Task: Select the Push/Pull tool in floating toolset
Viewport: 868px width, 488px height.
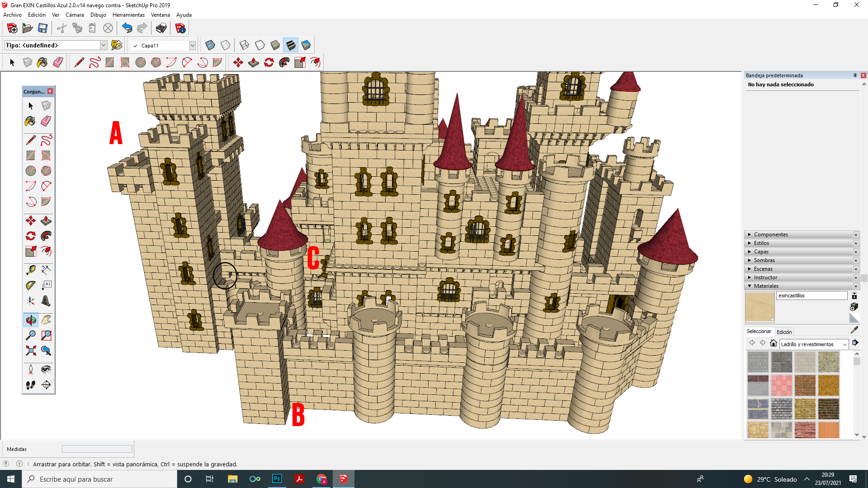Action: point(46,221)
